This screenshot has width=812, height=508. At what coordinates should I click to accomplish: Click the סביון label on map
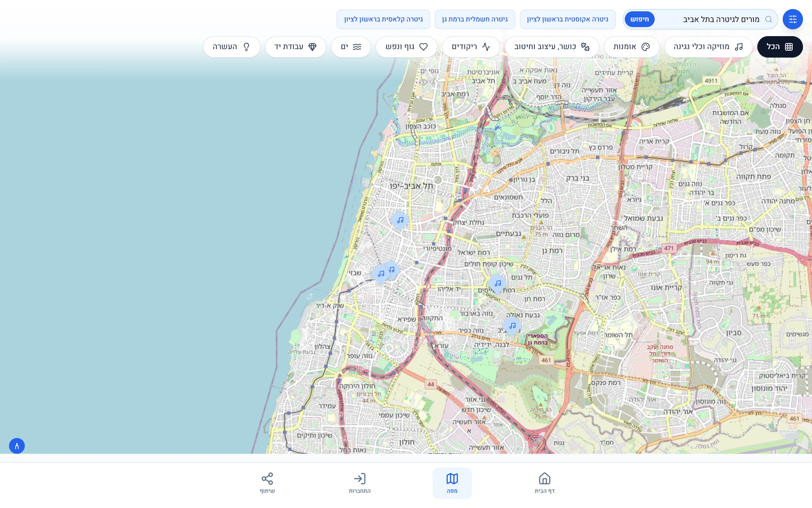pyautogui.click(x=734, y=333)
